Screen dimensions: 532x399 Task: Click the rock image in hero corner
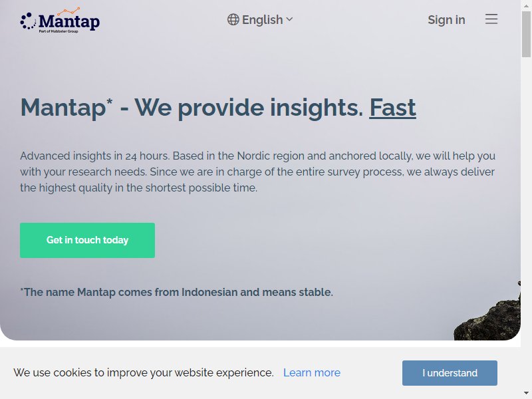(487, 314)
